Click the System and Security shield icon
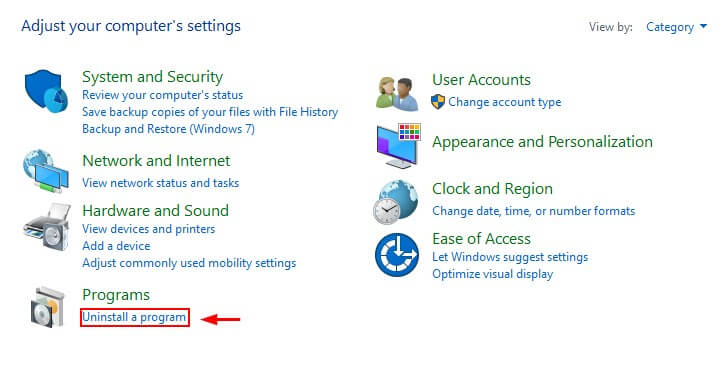Viewport: 726px width, 391px height. (46, 91)
